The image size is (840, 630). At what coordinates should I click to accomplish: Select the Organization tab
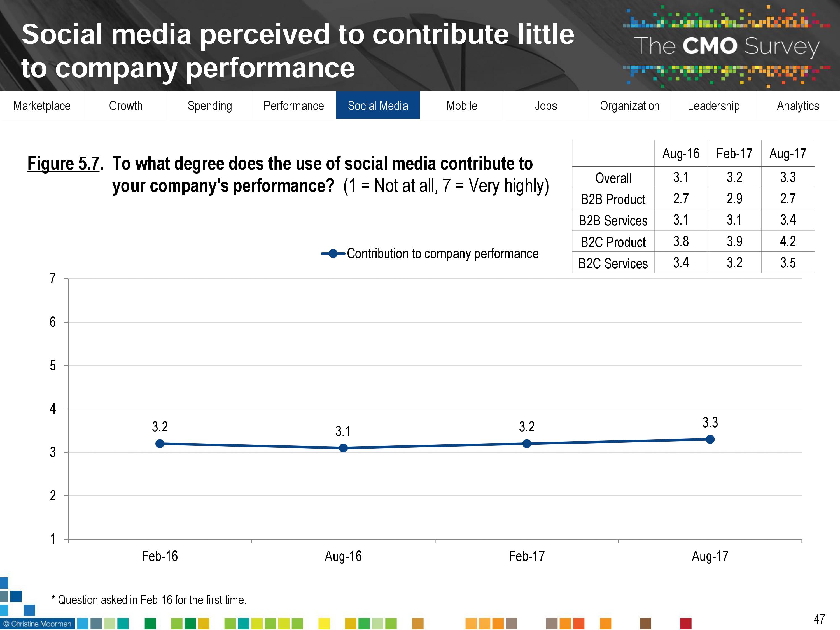tap(630, 106)
